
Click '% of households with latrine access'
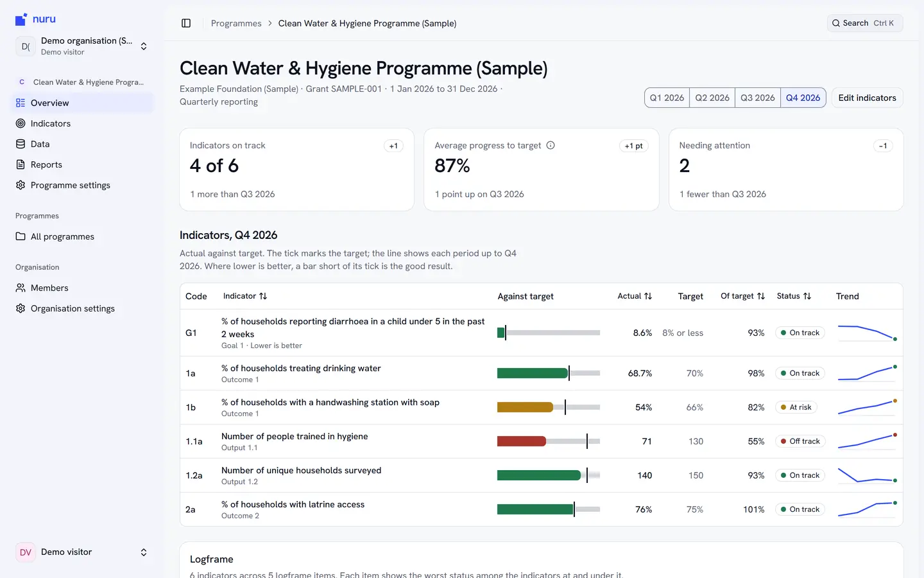(x=293, y=504)
